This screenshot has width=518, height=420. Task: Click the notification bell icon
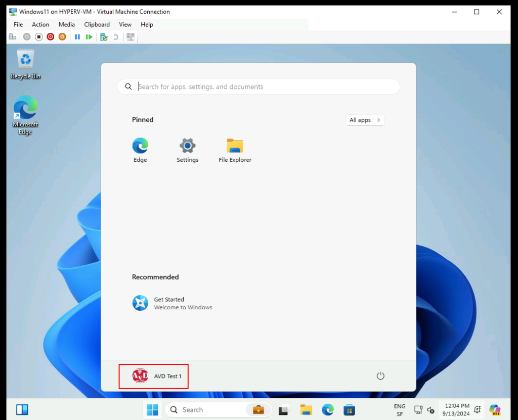[x=478, y=410]
